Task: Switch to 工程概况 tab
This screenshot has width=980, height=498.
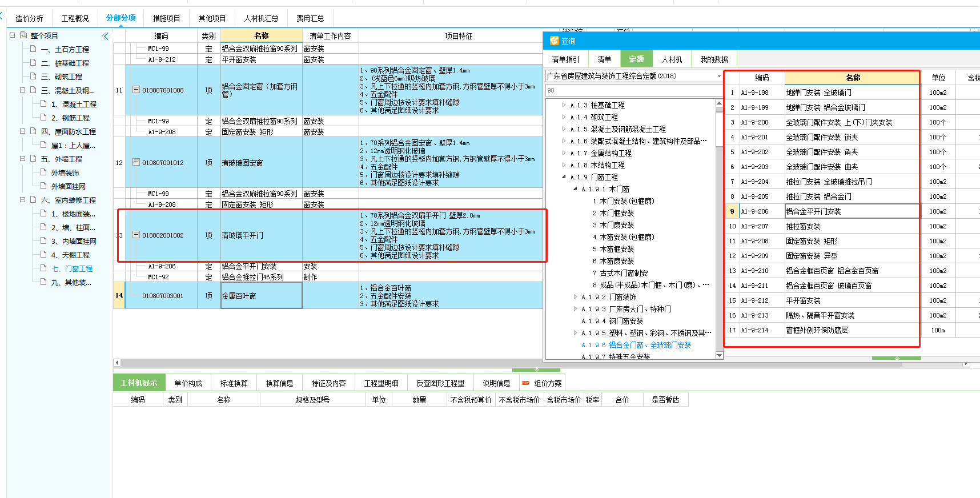Action: click(75, 18)
